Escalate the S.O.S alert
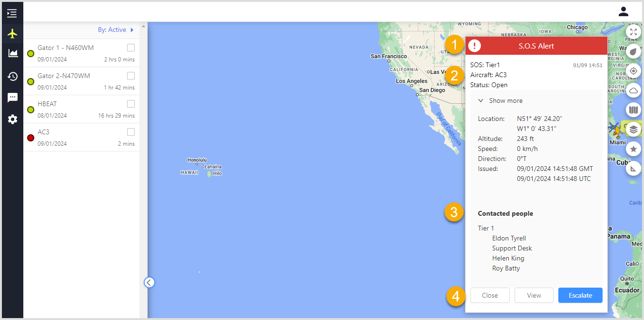The image size is (644, 320). pyautogui.click(x=580, y=295)
